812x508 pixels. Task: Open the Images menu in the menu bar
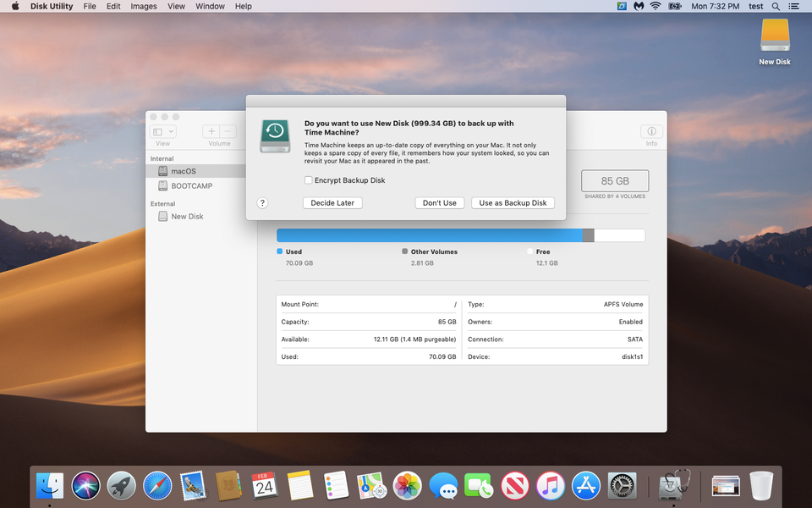click(143, 6)
